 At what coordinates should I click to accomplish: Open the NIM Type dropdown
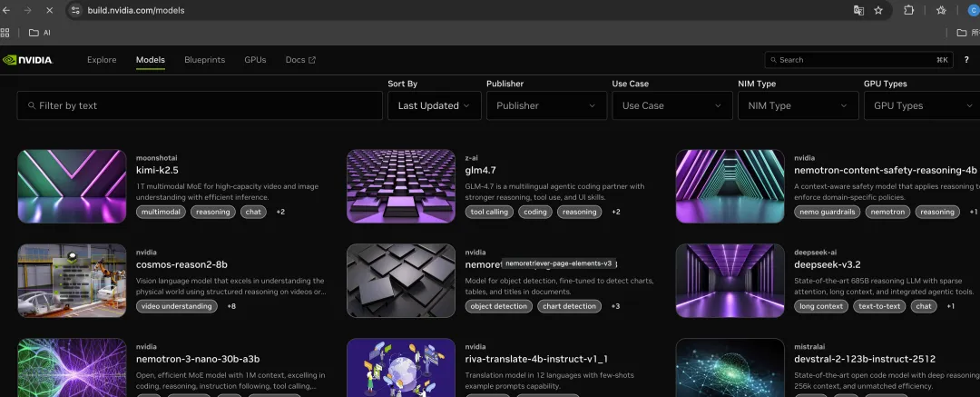tap(799, 105)
